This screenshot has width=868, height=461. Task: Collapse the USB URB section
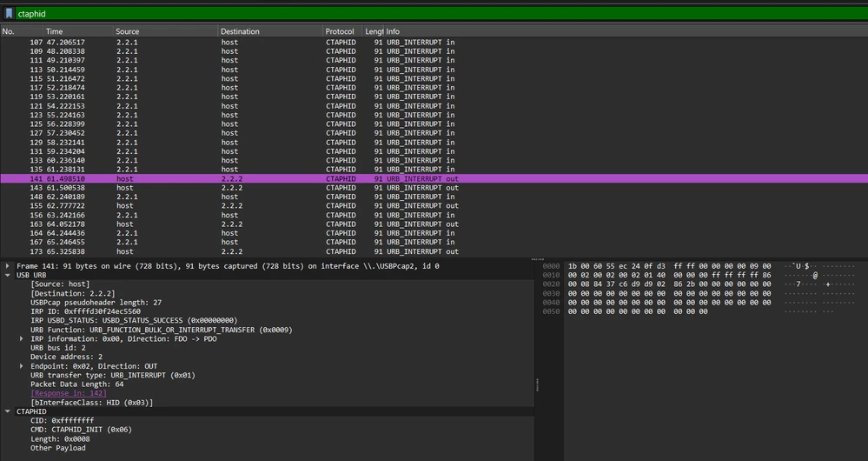[x=8, y=275]
